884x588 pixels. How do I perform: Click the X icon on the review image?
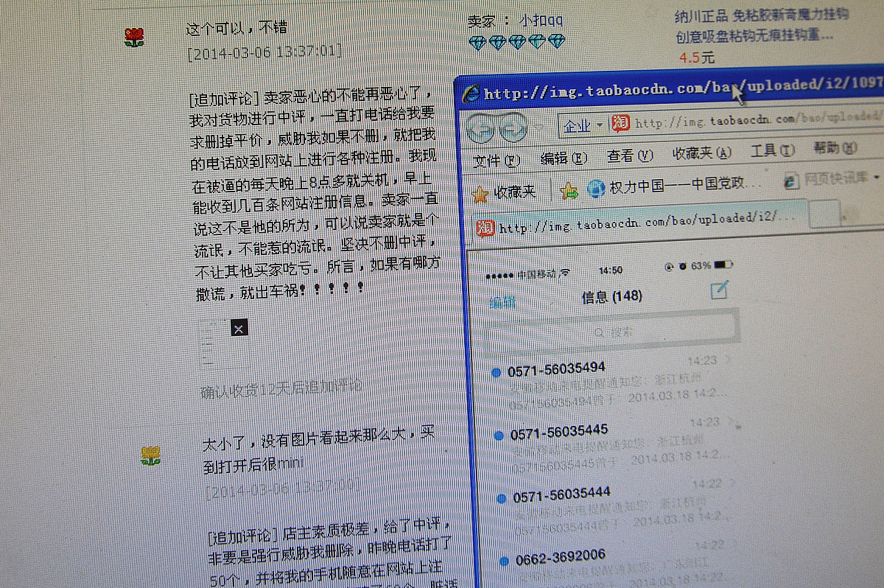(237, 329)
